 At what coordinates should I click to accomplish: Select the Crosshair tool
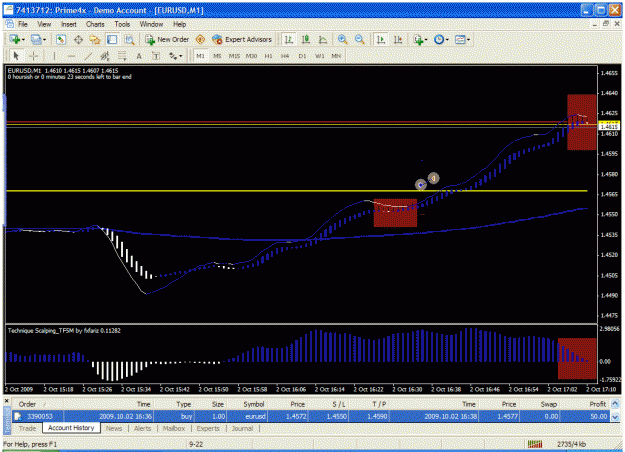point(34,56)
